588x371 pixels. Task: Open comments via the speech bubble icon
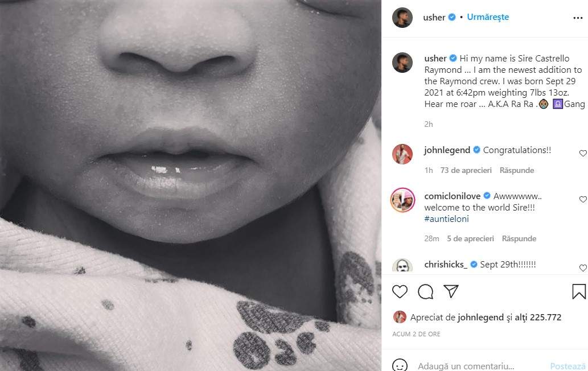click(425, 291)
